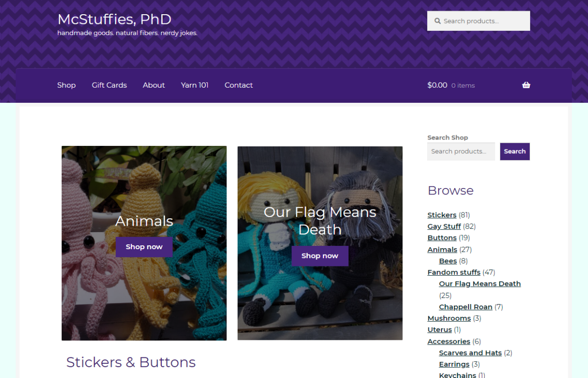Open the Bees subcategory
This screenshot has width=588, height=378.
click(x=448, y=261)
